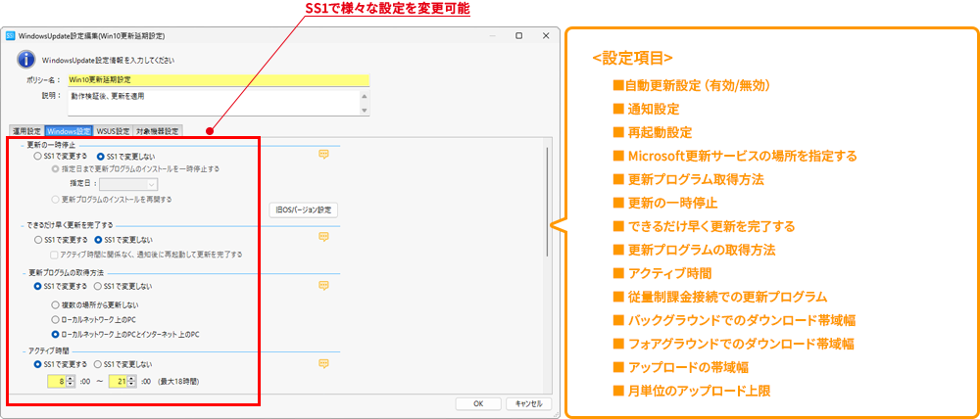Click the 再起動設定 entry in the list
980x419 pixels.
(x=653, y=132)
